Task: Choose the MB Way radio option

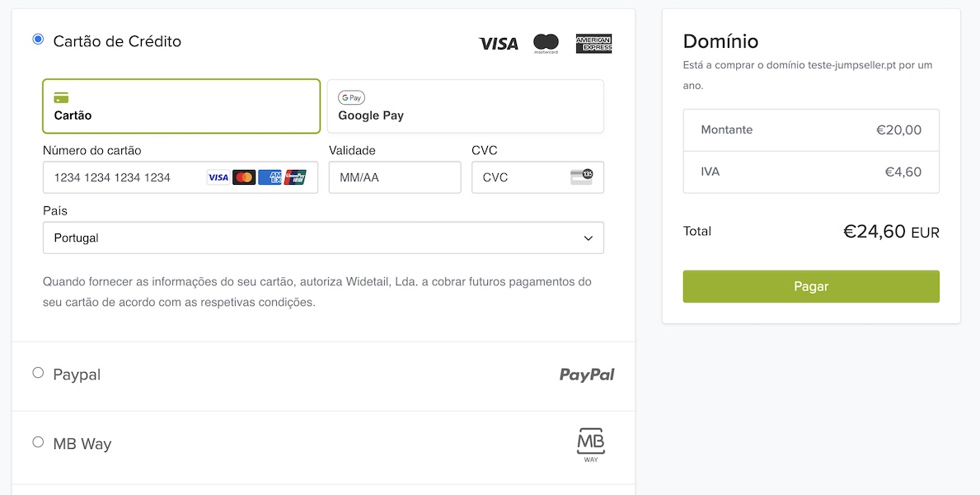Action: pos(38,442)
